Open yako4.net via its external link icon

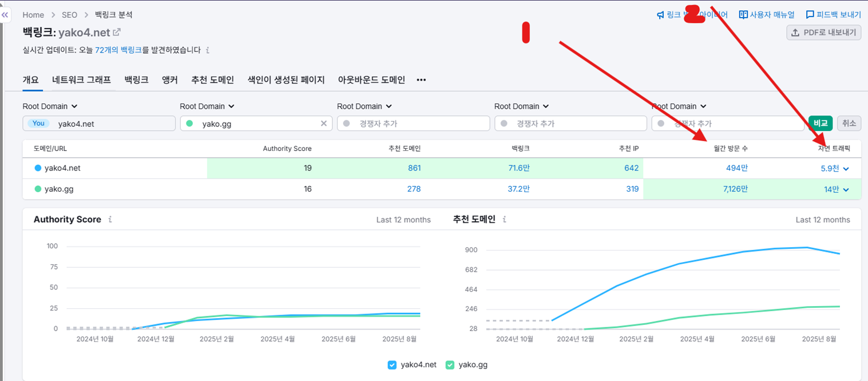116,33
